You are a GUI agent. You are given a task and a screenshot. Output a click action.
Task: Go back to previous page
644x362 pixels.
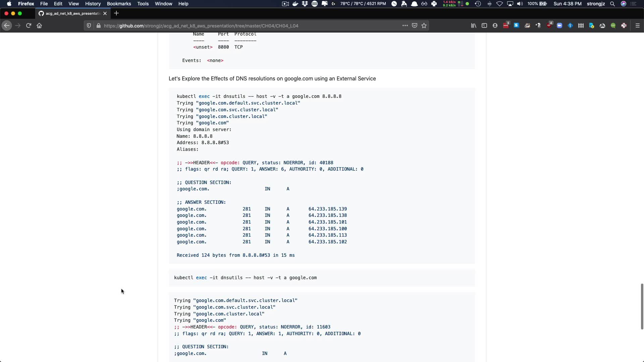point(7,25)
